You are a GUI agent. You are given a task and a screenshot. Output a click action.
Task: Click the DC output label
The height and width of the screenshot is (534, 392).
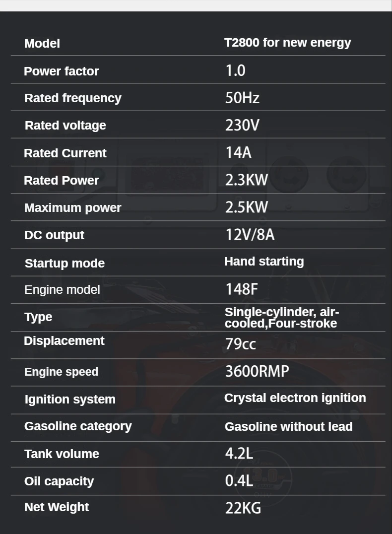click(54, 235)
